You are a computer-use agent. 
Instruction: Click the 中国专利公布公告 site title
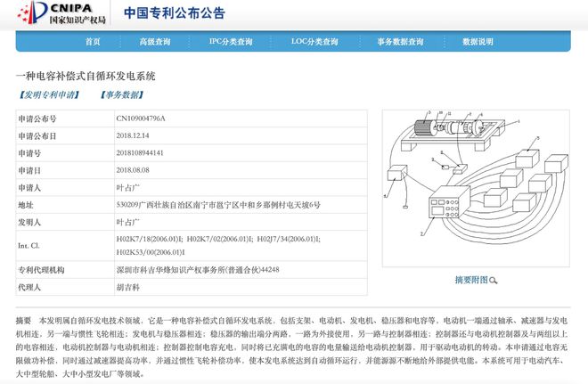(175, 13)
